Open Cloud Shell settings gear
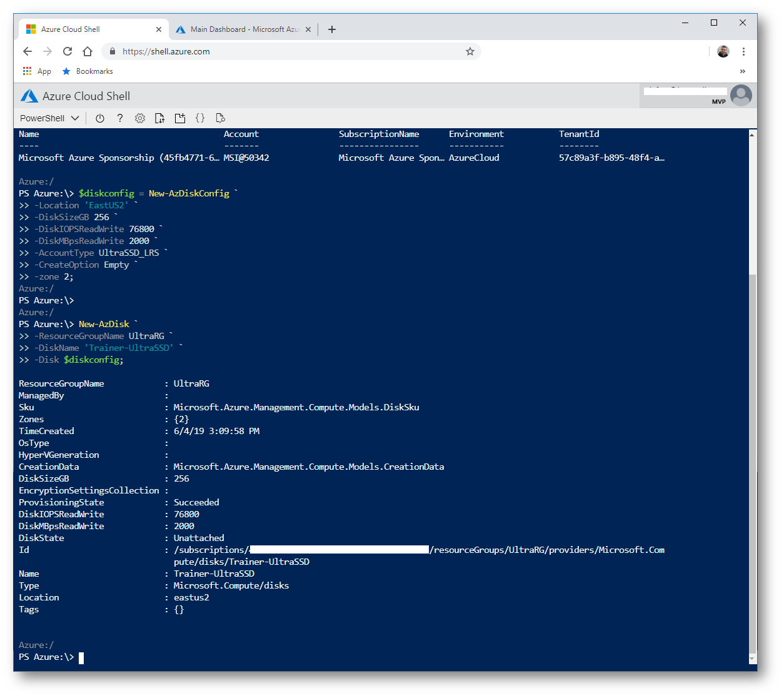Image resolution: width=784 pixels, height=698 pixels. click(140, 118)
